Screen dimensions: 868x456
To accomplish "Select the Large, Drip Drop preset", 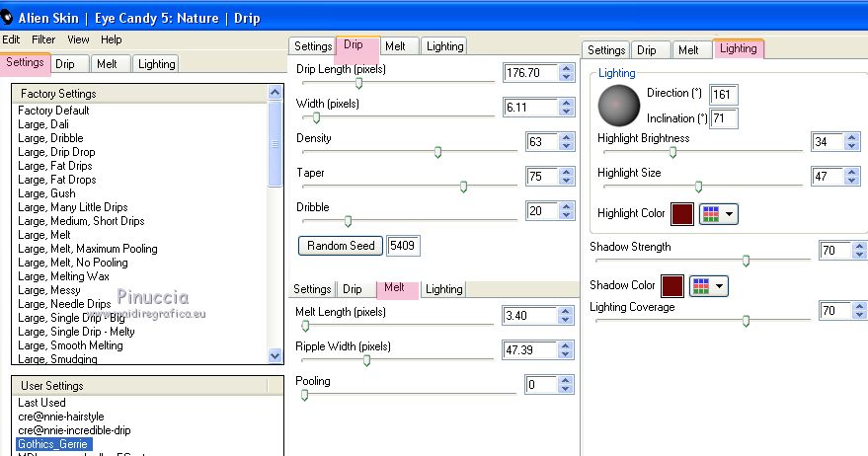I will pyautogui.click(x=56, y=152).
